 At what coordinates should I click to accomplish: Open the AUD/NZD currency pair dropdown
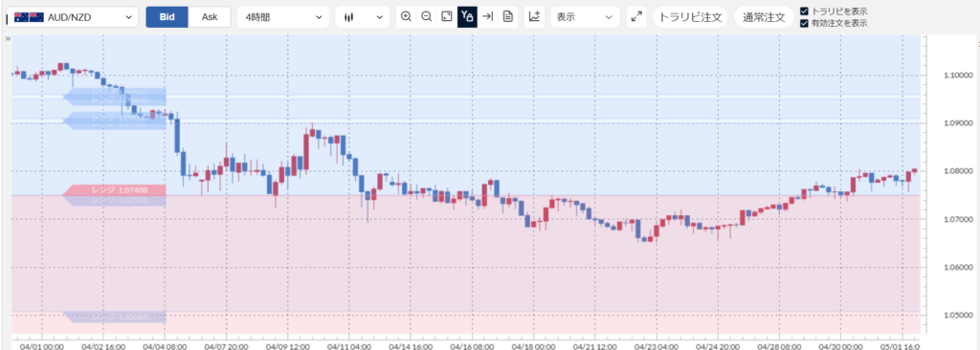coord(73,17)
